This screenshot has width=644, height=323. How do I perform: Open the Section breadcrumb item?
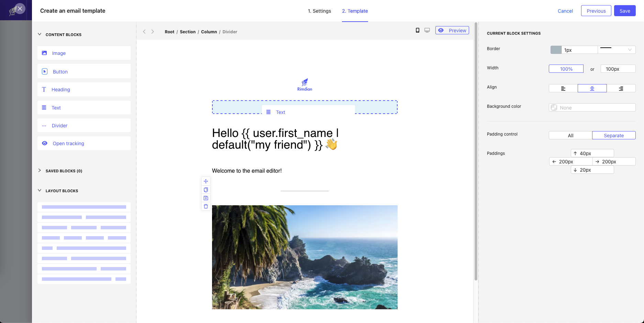click(188, 32)
